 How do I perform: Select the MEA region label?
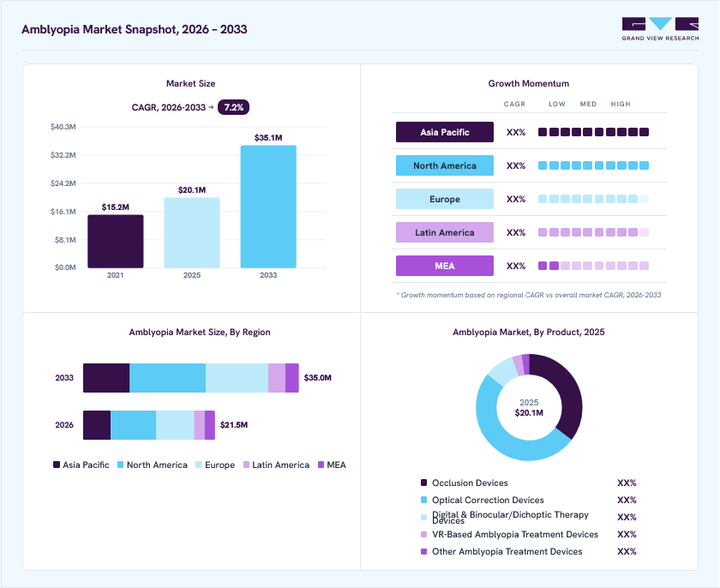click(x=445, y=266)
